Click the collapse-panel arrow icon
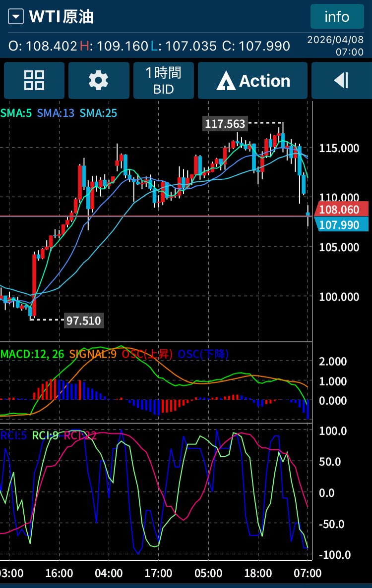The image size is (372, 588). 342,81
